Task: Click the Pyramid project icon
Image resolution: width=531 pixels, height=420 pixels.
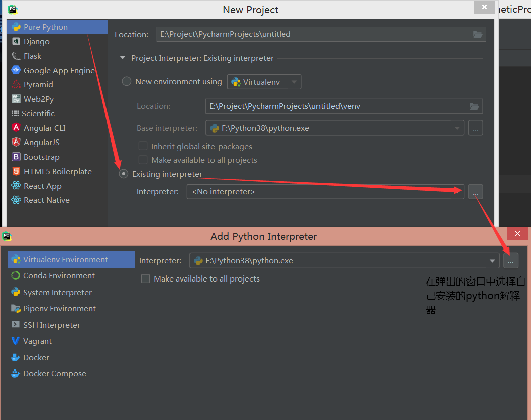Action: (x=16, y=84)
